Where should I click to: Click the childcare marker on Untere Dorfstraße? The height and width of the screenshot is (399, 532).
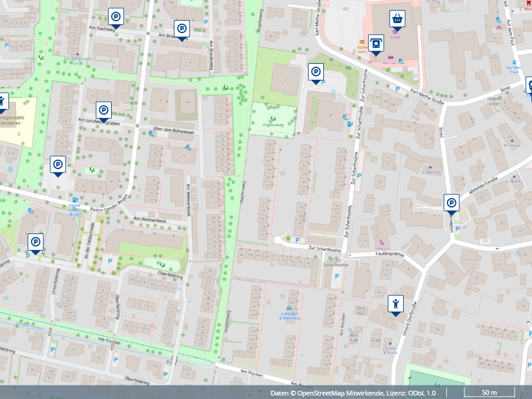point(395,304)
